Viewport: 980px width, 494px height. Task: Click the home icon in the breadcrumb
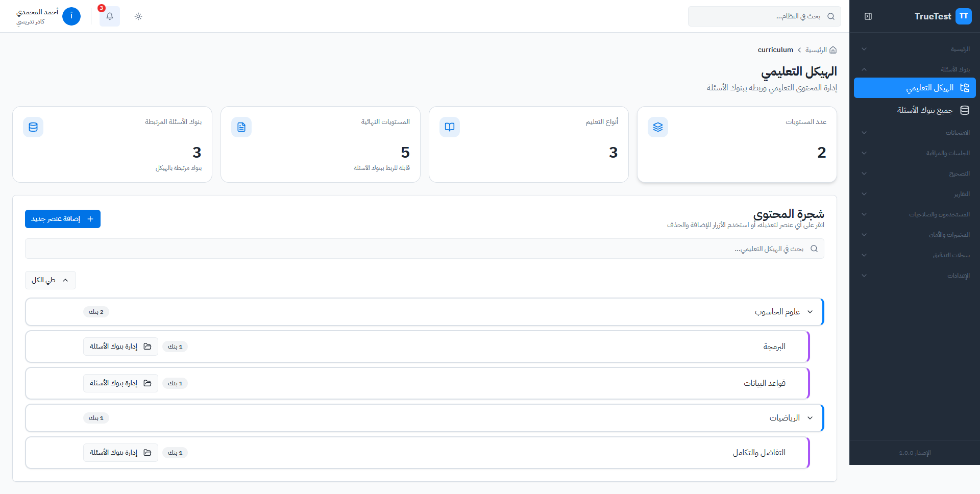(x=833, y=50)
